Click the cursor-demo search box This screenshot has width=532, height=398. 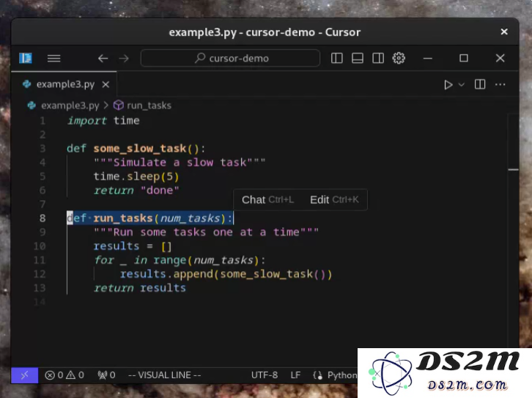[230, 58]
